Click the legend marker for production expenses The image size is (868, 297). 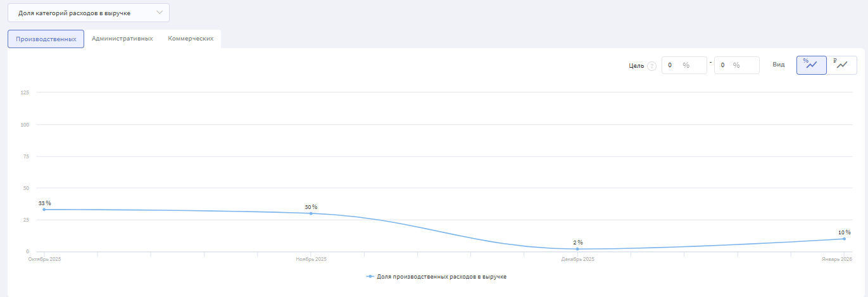click(370, 277)
